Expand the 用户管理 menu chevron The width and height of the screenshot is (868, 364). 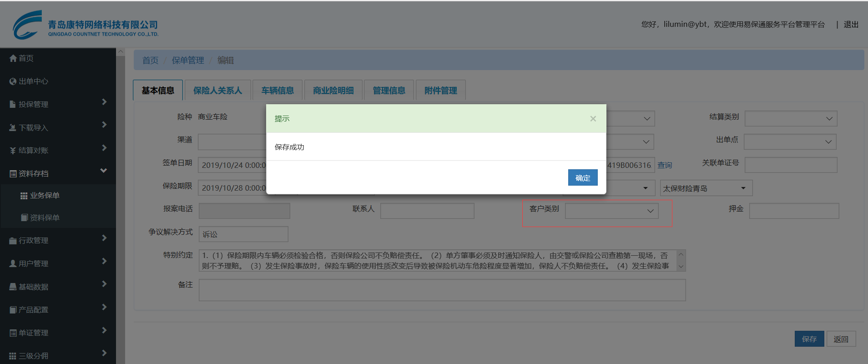pos(104,261)
